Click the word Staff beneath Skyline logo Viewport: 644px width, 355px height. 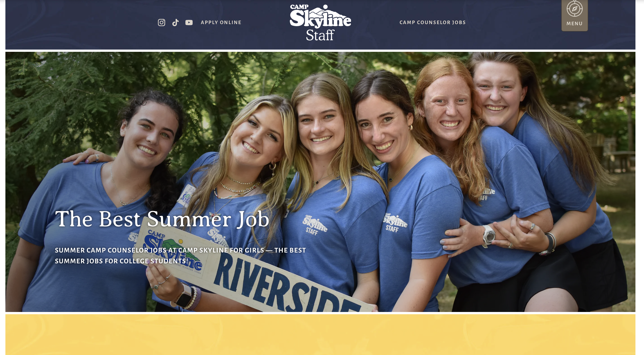[x=320, y=35]
